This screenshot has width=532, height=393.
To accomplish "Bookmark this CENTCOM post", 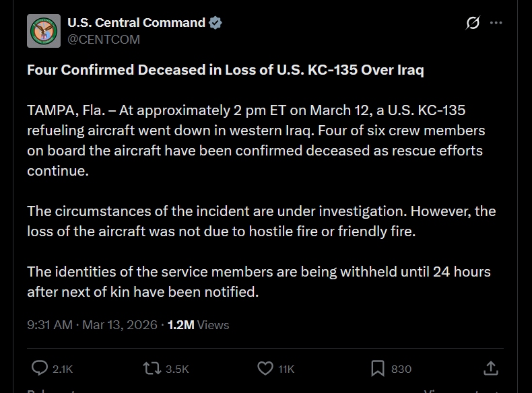I will click(x=378, y=368).
